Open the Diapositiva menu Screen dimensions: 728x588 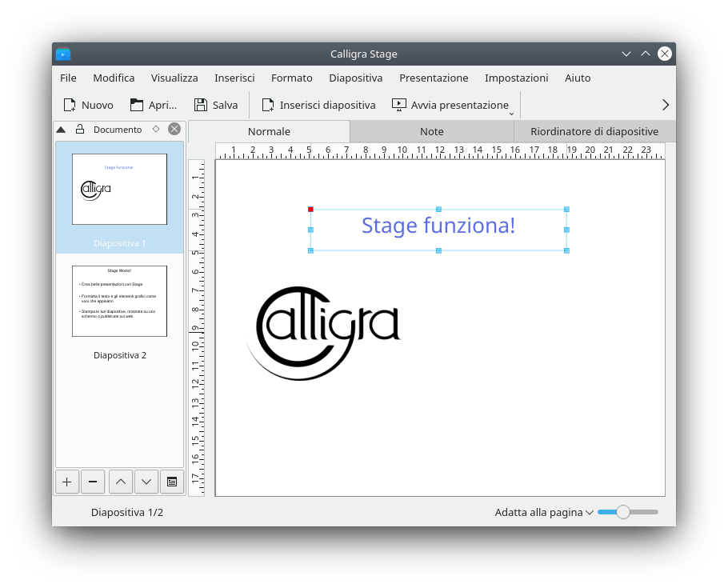(355, 78)
